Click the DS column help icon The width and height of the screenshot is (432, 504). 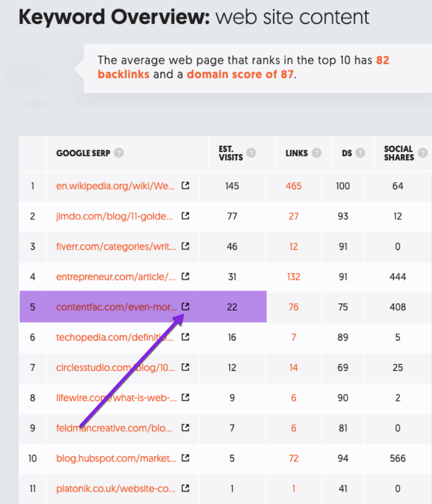click(360, 154)
